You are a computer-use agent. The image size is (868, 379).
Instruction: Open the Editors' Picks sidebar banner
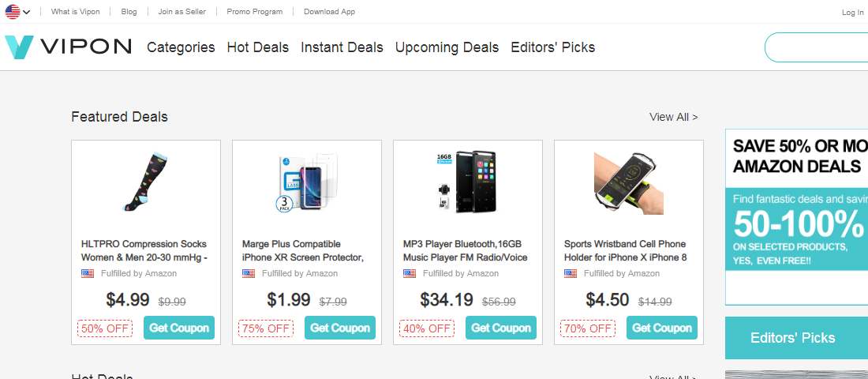[x=792, y=338]
